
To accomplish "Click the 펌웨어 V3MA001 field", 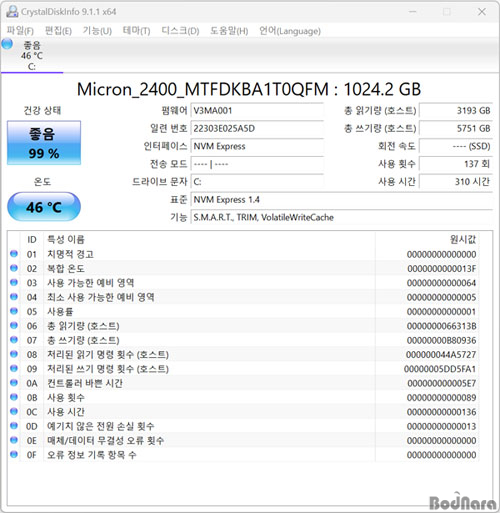I will pos(257,111).
